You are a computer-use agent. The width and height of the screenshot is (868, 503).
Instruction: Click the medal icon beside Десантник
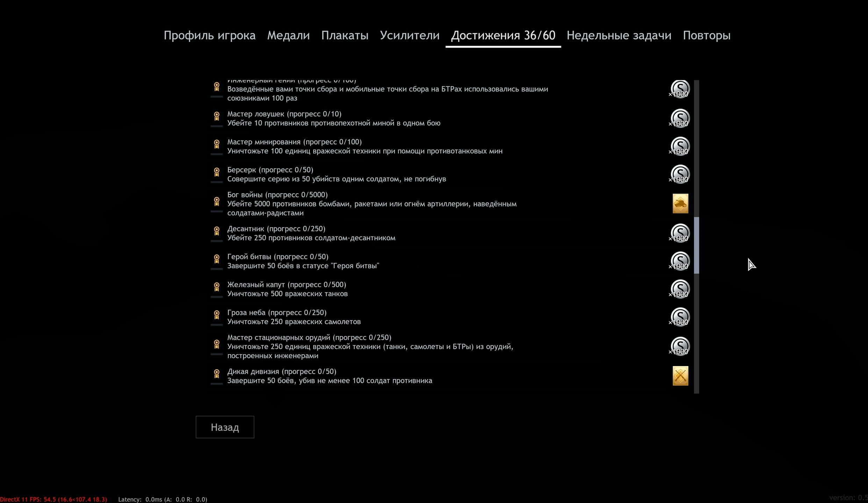[x=217, y=231]
